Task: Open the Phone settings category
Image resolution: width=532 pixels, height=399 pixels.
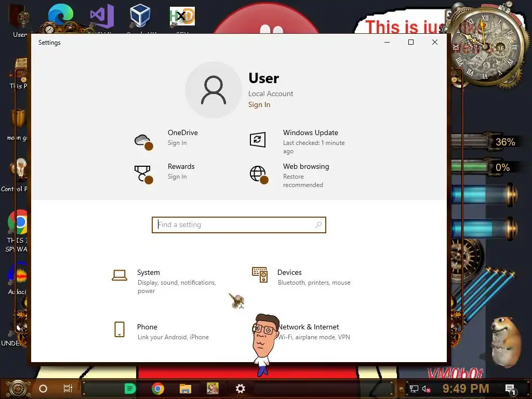Action: (x=161, y=331)
